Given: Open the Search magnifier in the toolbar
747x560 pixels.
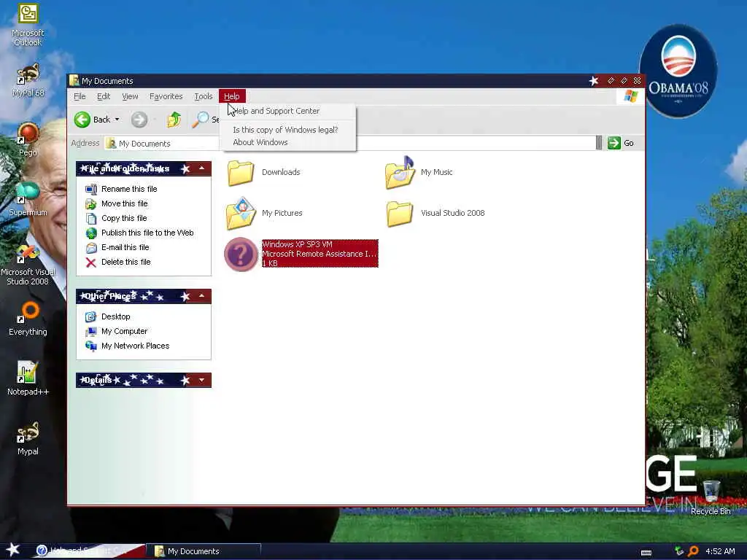Looking at the screenshot, I should tap(200, 120).
